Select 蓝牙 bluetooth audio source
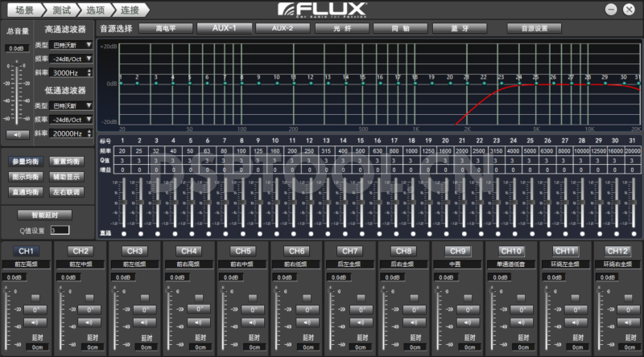The image size is (644, 357). click(460, 28)
